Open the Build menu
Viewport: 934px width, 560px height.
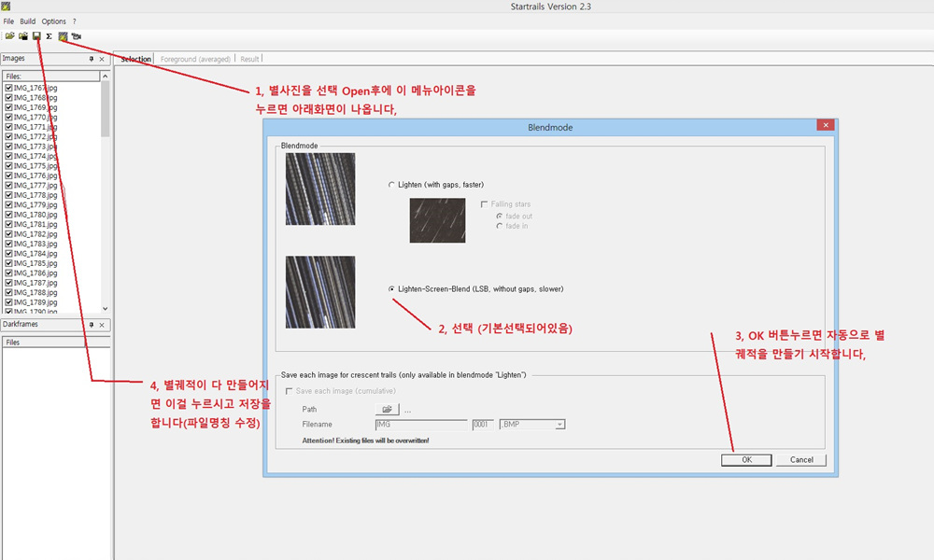tap(28, 21)
